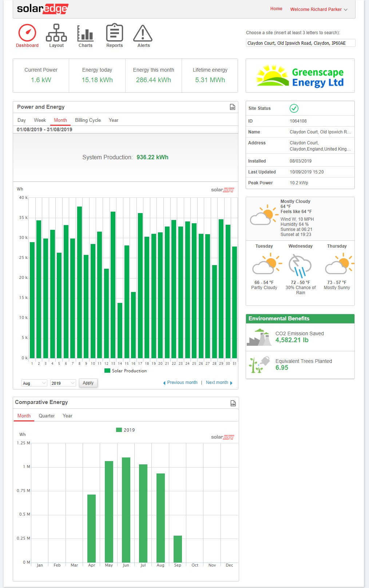Image resolution: width=369 pixels, height=588 pixels.
Task: Select the Billing Cycle tab
Action: tap(88, 120)
